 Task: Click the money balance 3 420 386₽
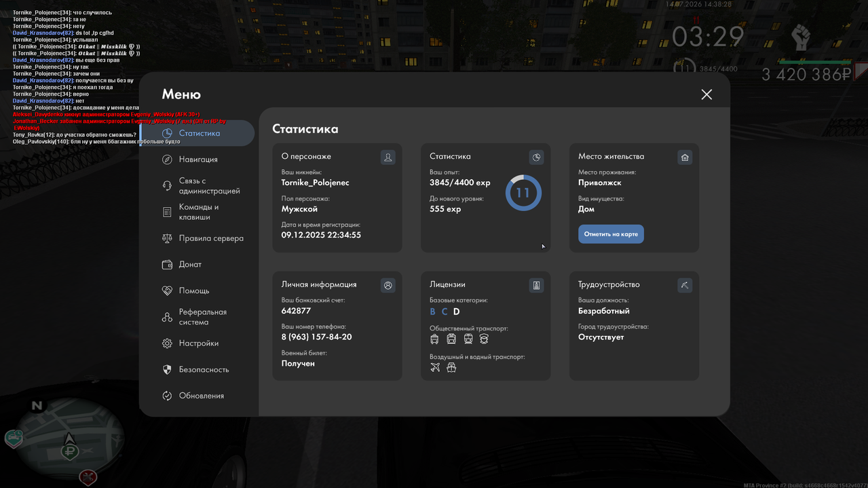pyautogui.click(x=806, y=75)
